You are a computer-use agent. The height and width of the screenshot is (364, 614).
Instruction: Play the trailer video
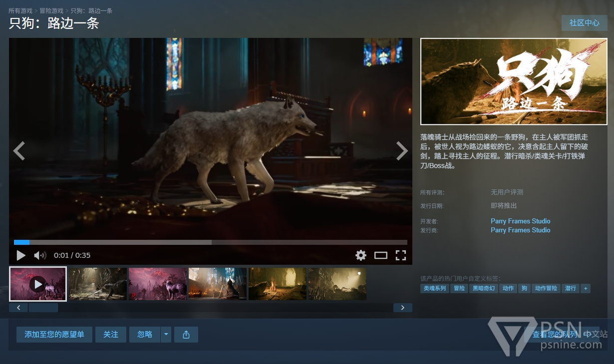[21, 255]
